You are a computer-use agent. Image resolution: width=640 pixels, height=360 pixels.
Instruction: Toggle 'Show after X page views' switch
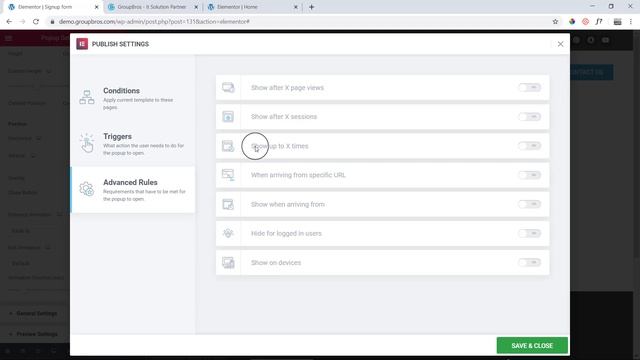[x=529, y=87]
